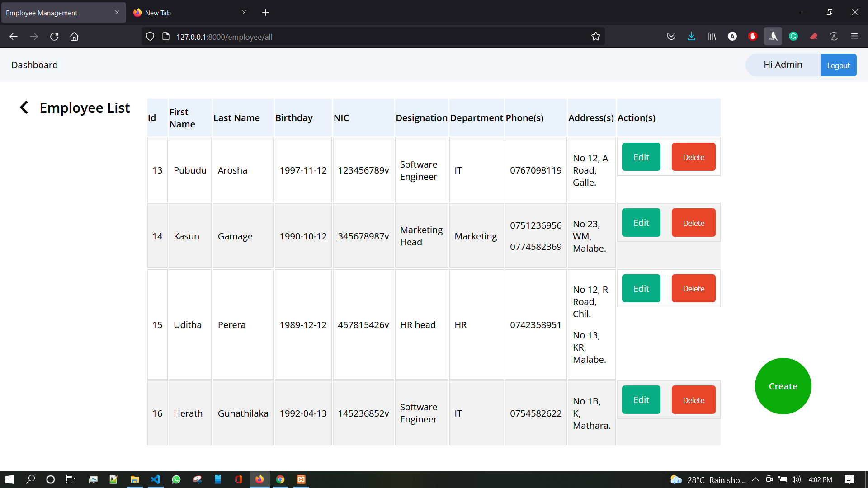The image size is (868, 488).
Task: Delete employee Herath Gunathilaka
Action: pyautogui.click(x=693, y=400)
